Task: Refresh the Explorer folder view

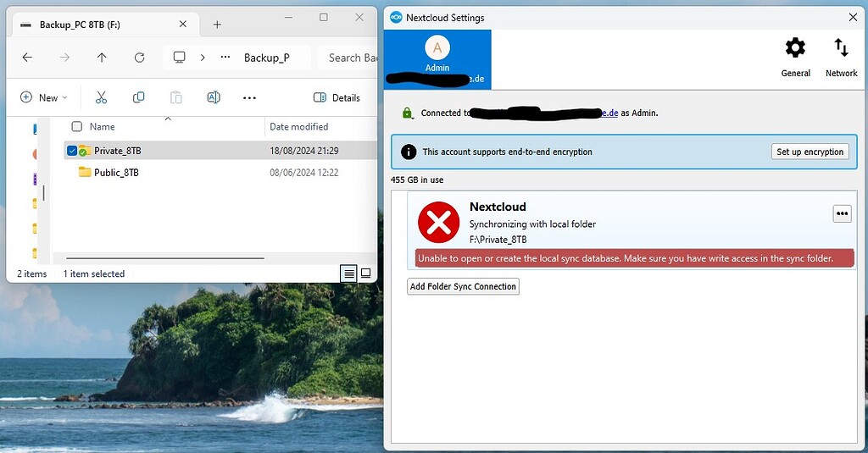Action: pos(139,58)
